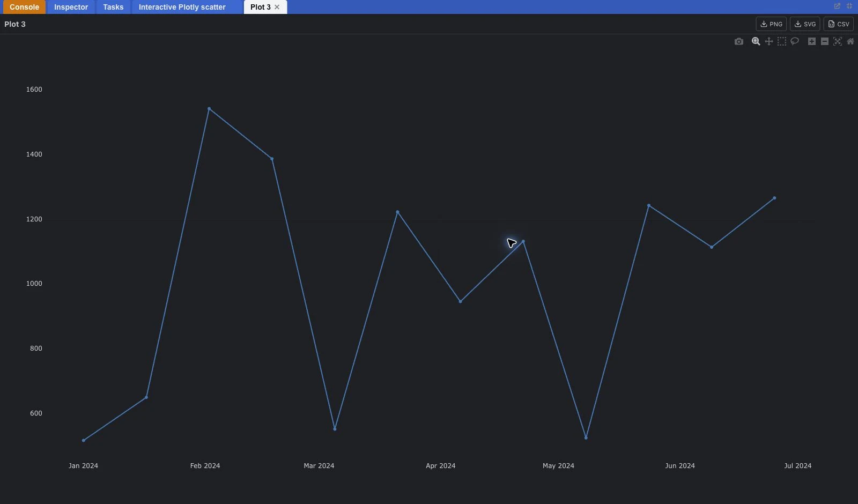Download plot as image camera icon
This screenshot has width=858, height=504.
[x=739, y=41]
